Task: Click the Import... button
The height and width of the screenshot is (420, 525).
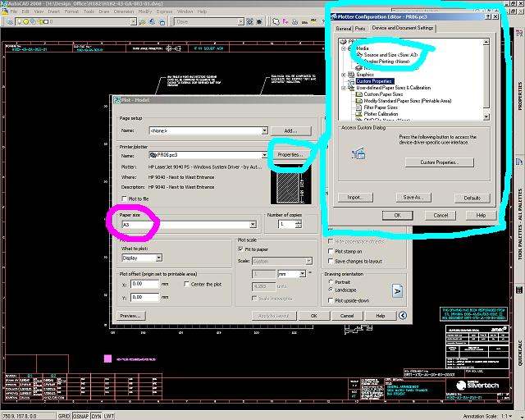Action: click(355, 198)
